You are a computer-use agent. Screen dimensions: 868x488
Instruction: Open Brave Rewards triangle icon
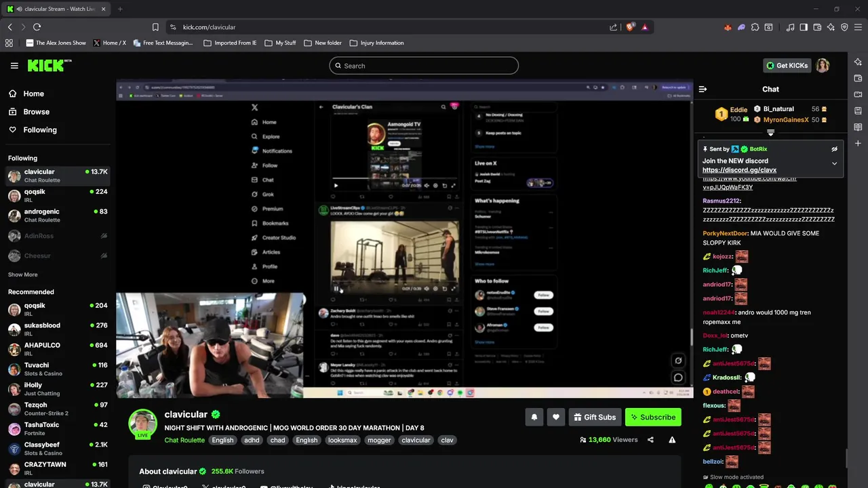pos(645,27)
